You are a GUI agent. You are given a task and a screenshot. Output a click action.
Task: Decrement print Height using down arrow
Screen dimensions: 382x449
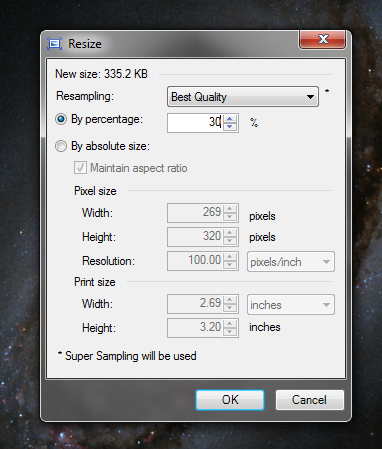(x=230, y=332)
